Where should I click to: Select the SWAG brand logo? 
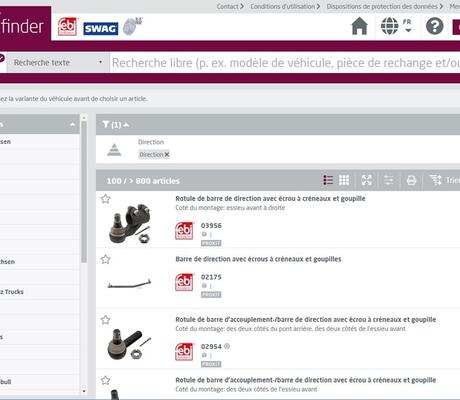100,29
